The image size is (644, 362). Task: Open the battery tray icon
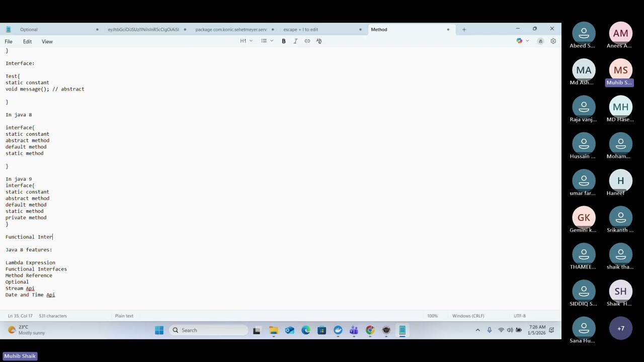pos(519,330)
